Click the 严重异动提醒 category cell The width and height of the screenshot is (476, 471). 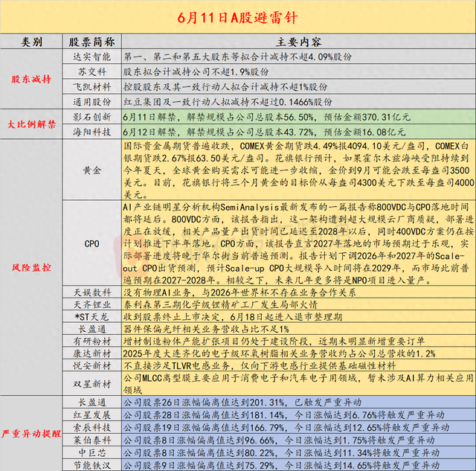coord(31,434)
